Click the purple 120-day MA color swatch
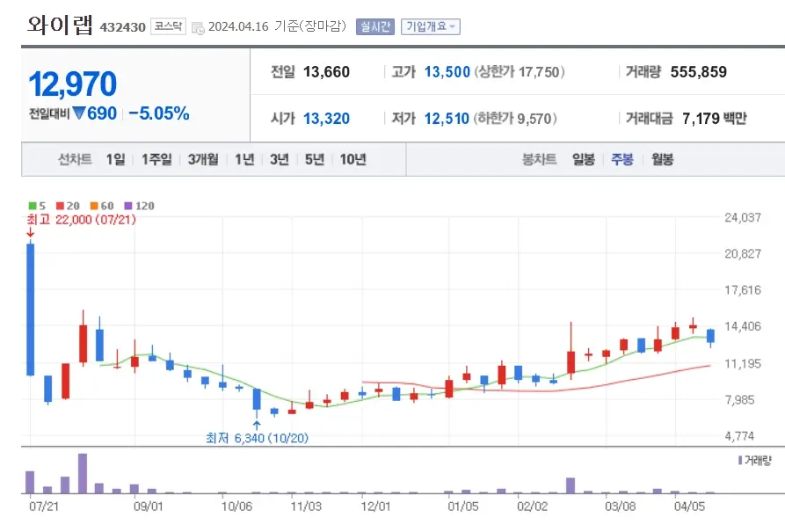 (126, 205)
